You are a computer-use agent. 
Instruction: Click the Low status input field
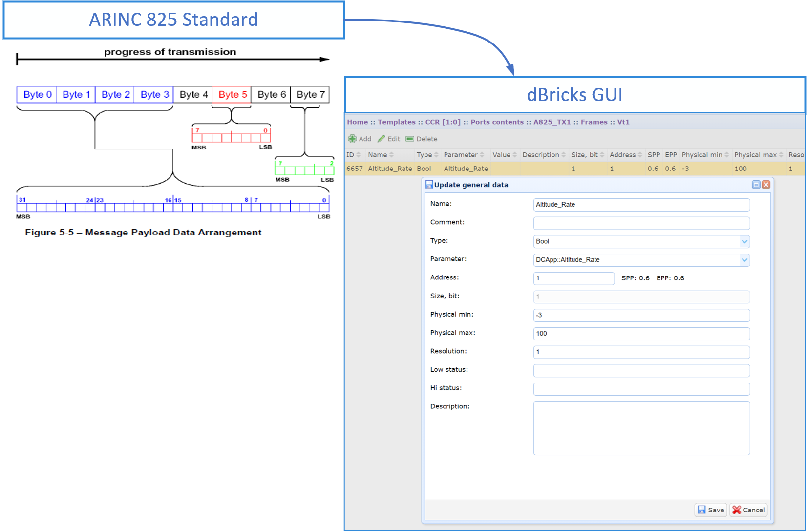641,371
